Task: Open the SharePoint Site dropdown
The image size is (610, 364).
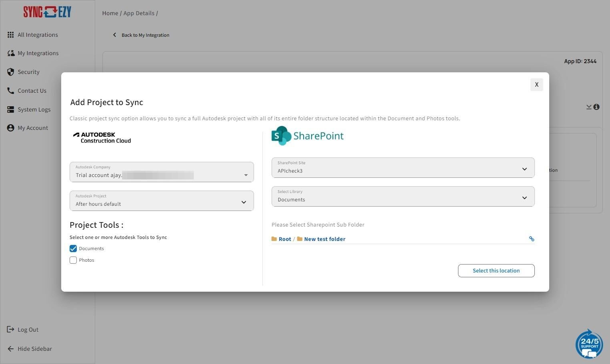Action: (x=403, y=168)
